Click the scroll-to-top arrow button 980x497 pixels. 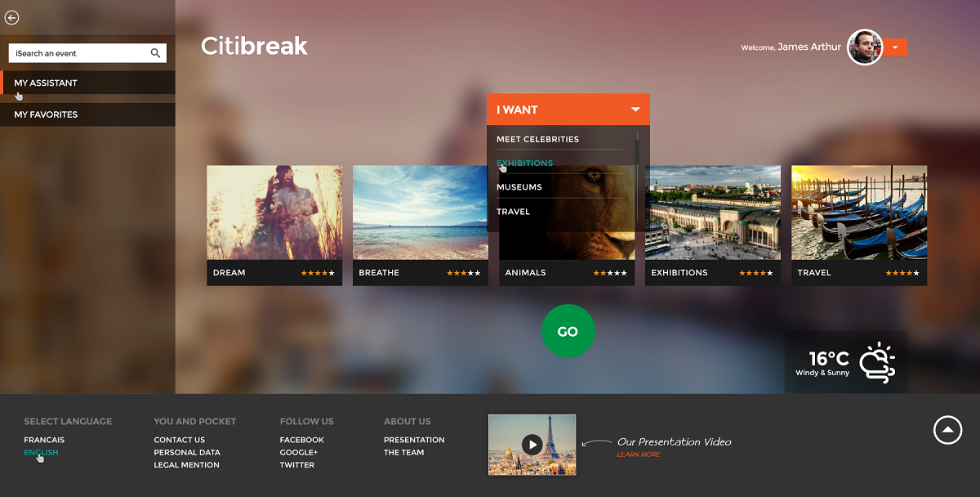pos(947,429)
